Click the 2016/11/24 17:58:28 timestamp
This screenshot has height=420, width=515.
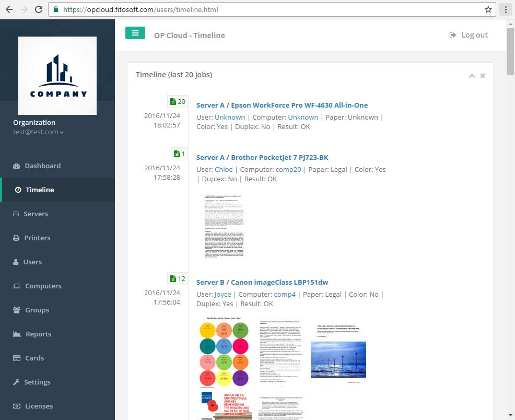(x=162, y=173)
